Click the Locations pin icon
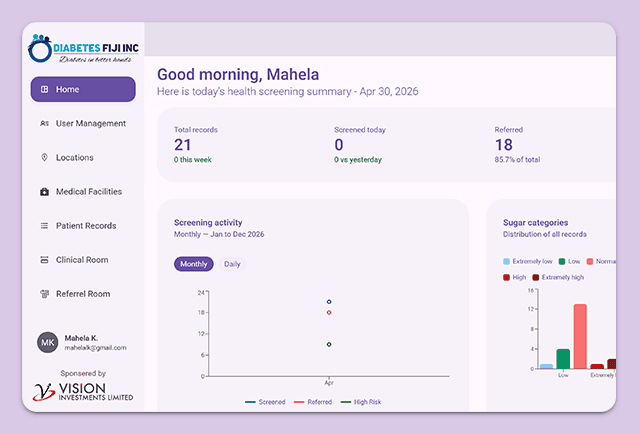The height and width of the screenshot is (434, 640). pyautogui.click(x=44, y=158)
